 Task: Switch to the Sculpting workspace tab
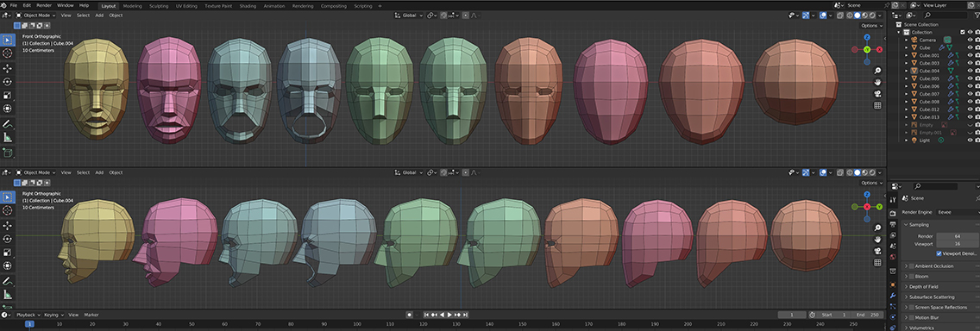point(159,6)
